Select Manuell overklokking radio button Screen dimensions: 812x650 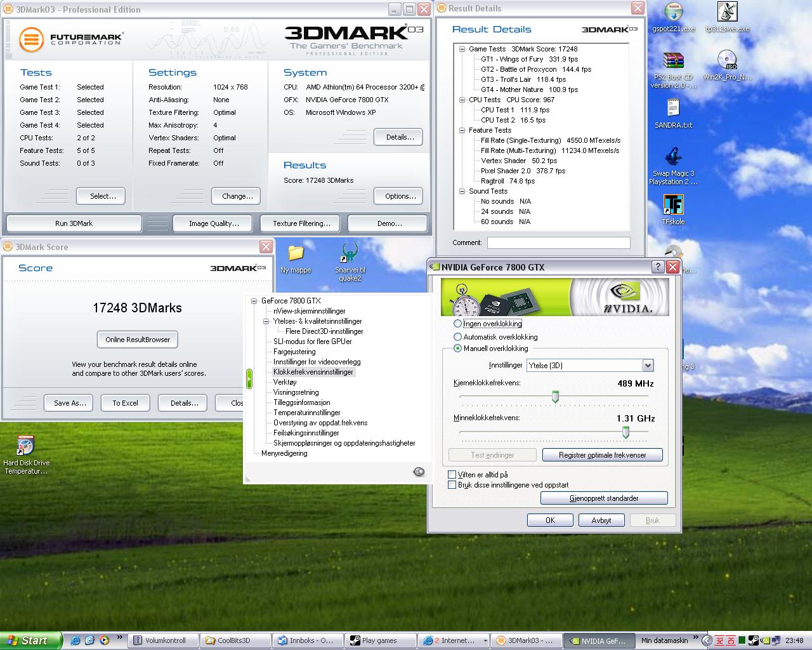coord(457,348)
